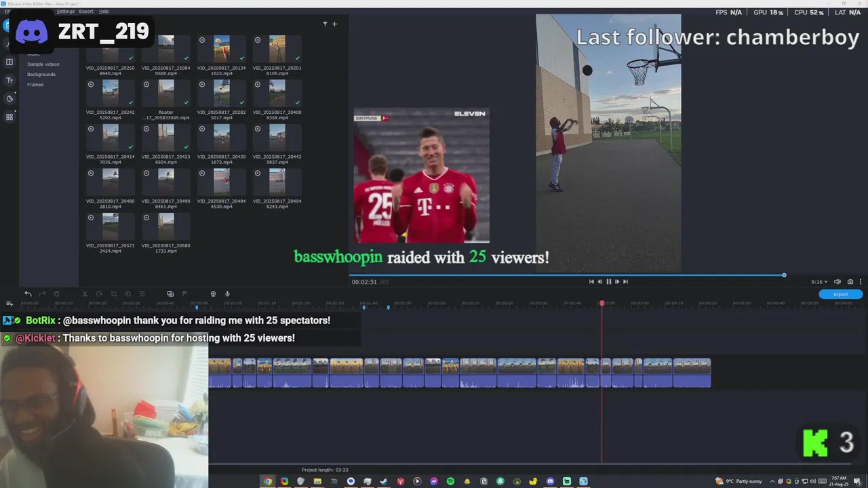868x488 pixels.
Task: Select thumbnail VID_20250817_205713454.mp4
Action: (111, 226)
